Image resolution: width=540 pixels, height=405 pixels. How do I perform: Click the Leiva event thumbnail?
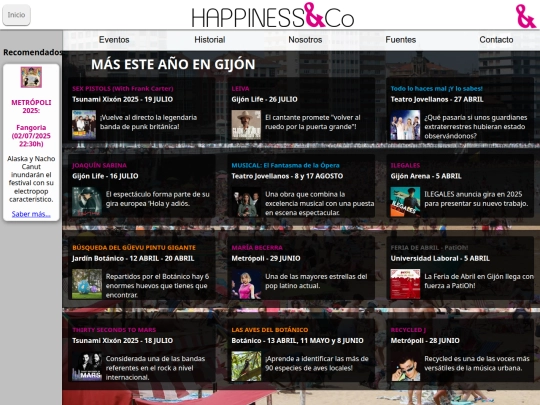coord(246,125)
